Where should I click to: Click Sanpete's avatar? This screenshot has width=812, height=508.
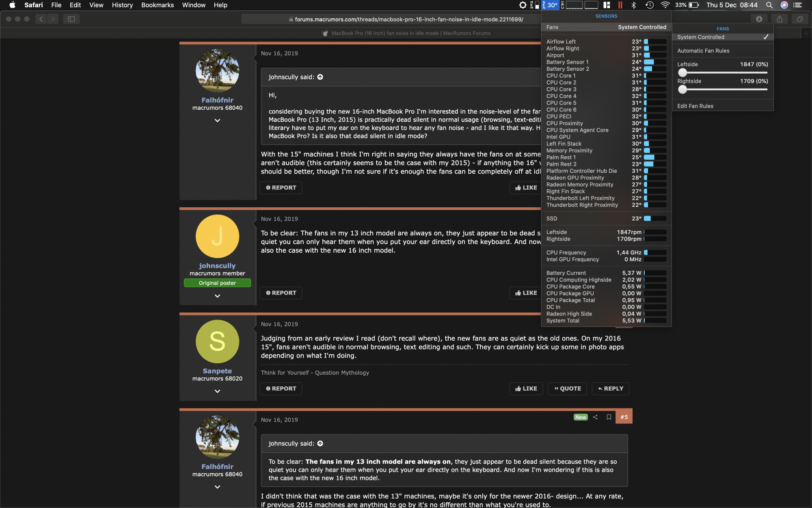click(217, 341)
